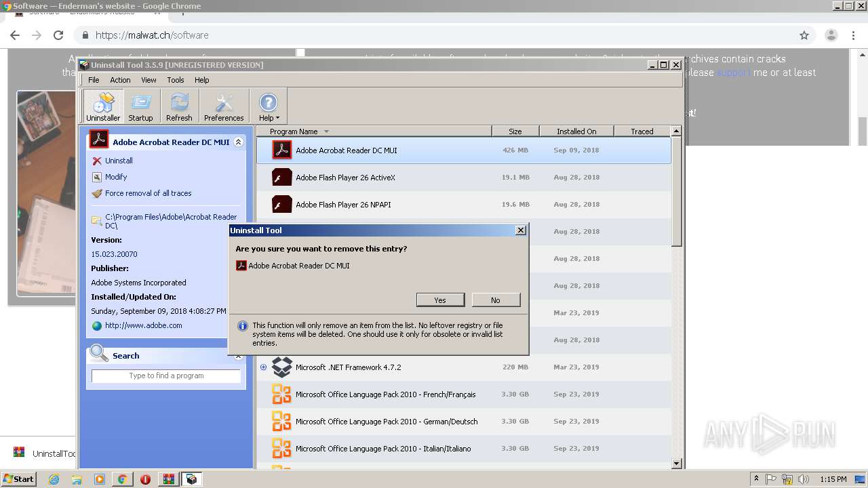
Task: Switch to Google Chrome in the taskbar
Action: [122, 479]
